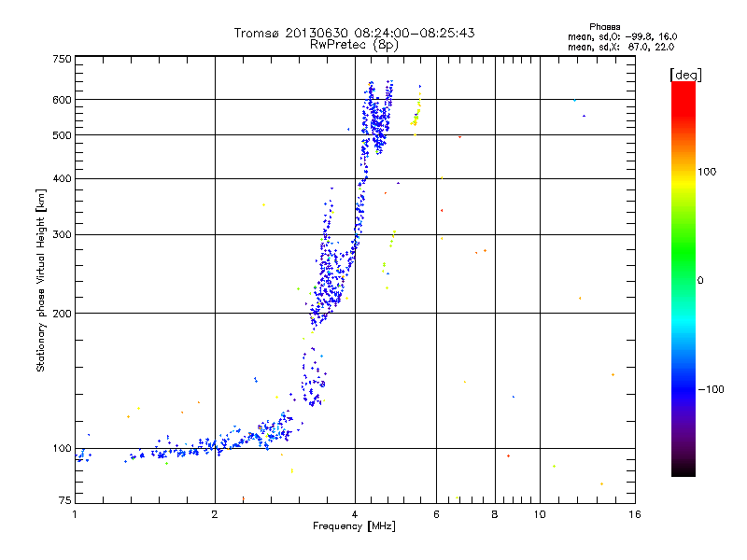Click the dense blue echo cluster between 500 and 600 km
This screenshot has width=747, height=560.
click(378, 121)
